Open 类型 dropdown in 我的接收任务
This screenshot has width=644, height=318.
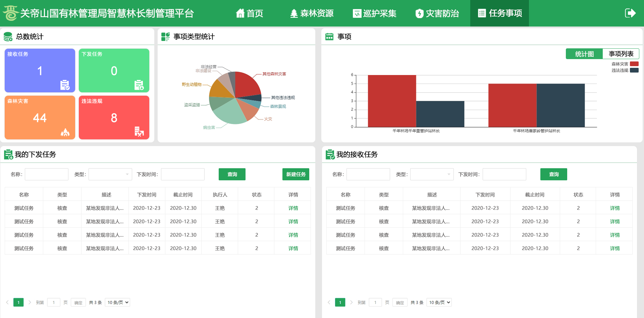(432, 174)
